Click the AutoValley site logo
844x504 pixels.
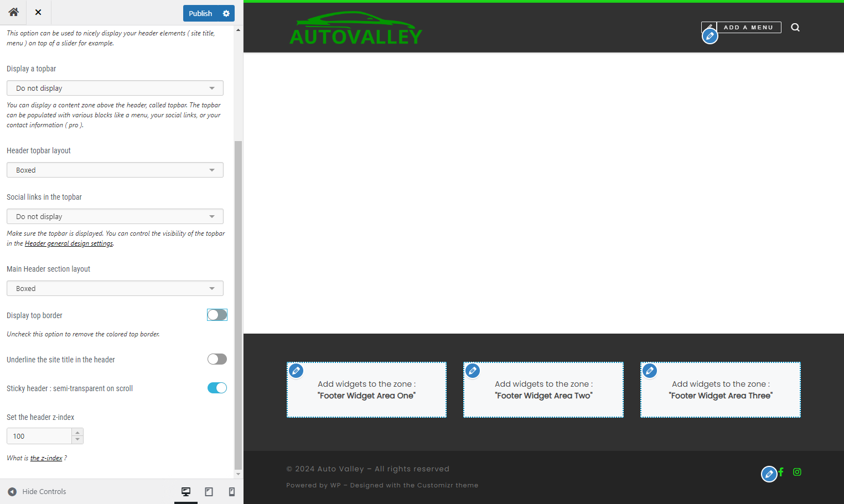point(356,28)
